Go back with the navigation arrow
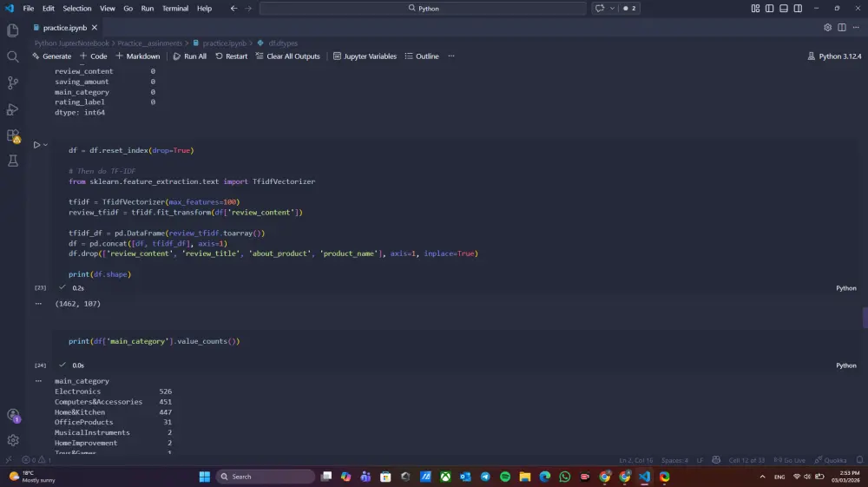Viewport: 868px width, 487px height. tap(233, 9)
